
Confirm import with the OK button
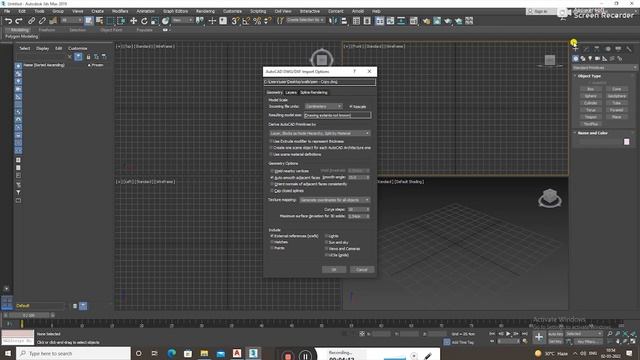click(334, 270)
